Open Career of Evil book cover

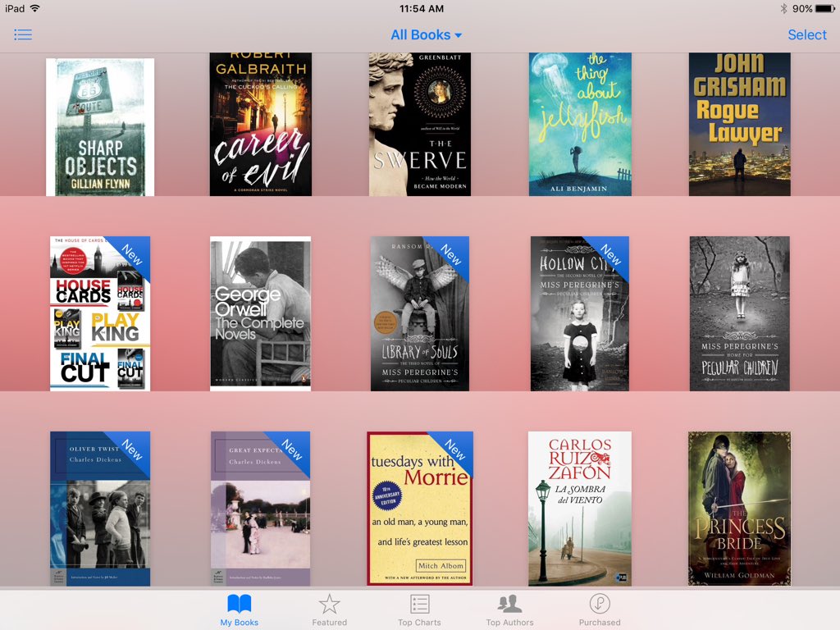pos(260,125)
